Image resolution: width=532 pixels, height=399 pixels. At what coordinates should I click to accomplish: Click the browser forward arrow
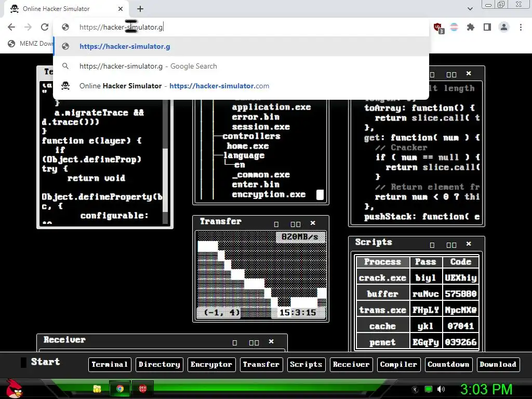28,27
